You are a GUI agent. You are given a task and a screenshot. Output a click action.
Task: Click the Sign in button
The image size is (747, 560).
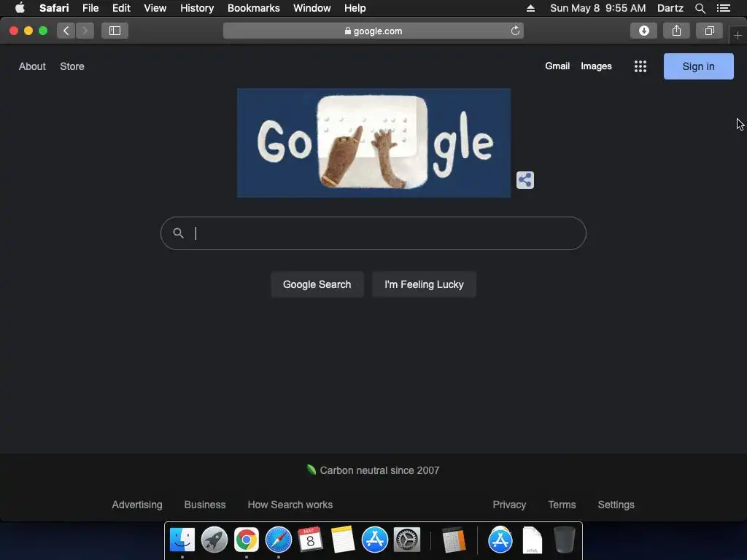point(698,66)
